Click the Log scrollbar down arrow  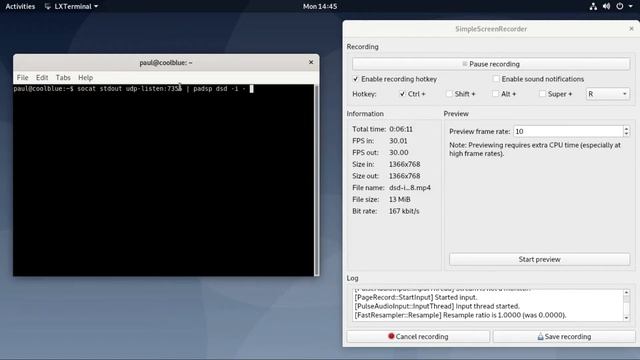(627, 318)
